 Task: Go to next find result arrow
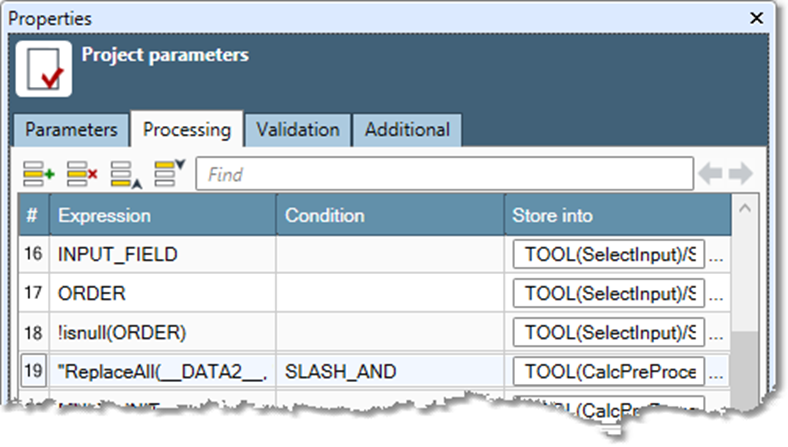tap(740, 174)
